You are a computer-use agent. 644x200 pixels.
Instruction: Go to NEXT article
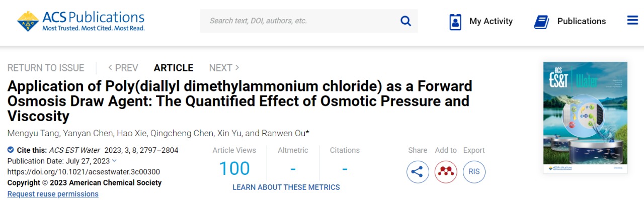224,68
